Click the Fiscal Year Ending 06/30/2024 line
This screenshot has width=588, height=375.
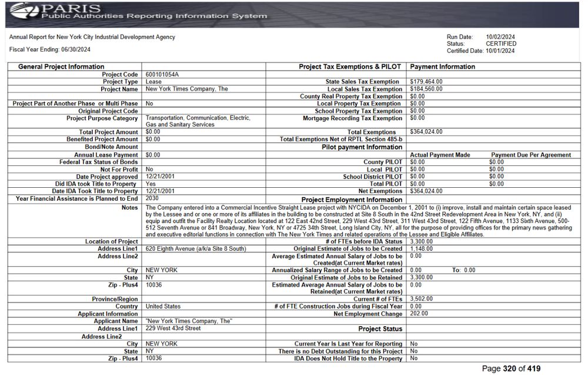pyautogui.click(x=49, y=49)
